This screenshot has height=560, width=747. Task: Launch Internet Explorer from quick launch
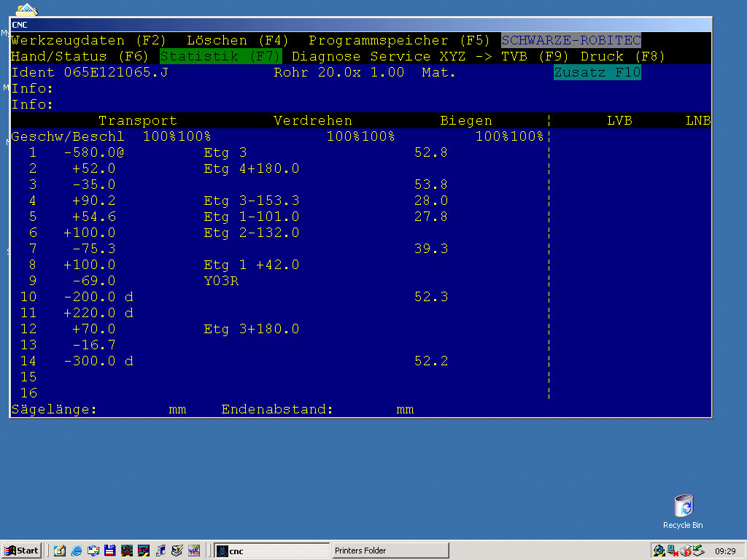coord(76,551)
